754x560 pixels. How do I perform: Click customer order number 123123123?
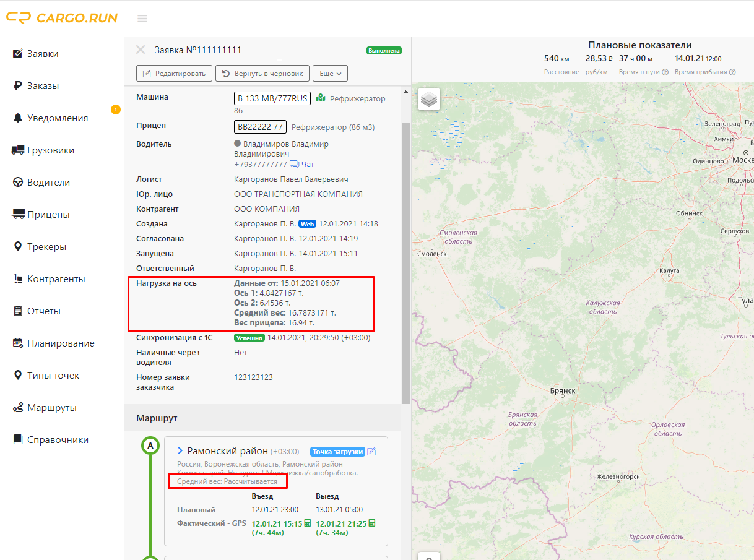tap(253, 377)
